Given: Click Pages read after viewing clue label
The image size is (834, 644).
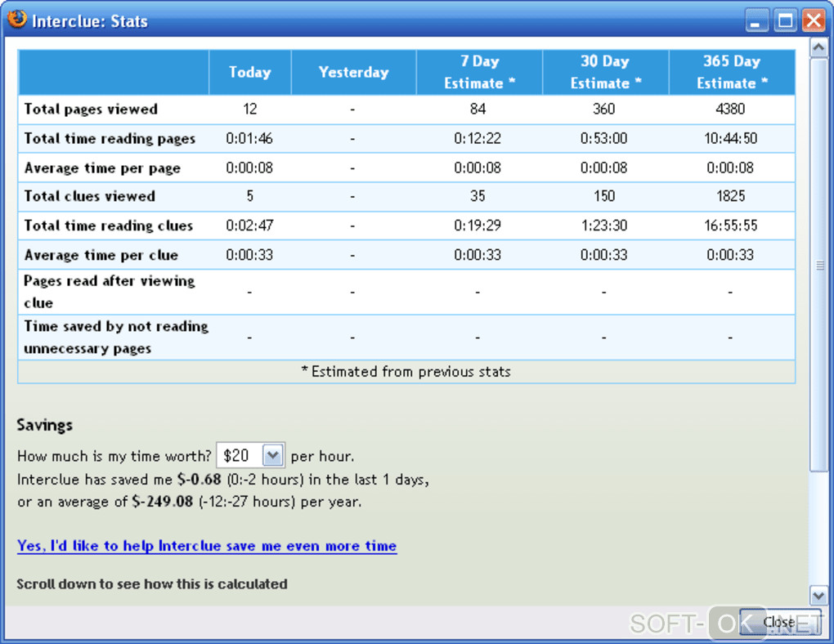Looking at the screenshot, I should click(110, 292).
